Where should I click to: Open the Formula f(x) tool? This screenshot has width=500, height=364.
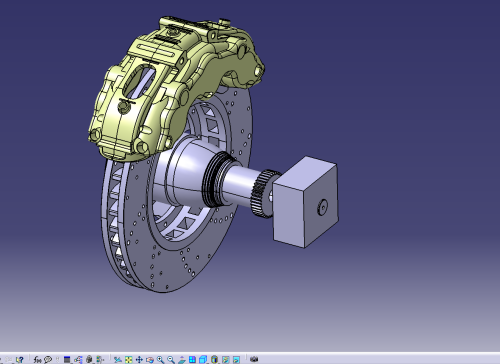(37, 360)
